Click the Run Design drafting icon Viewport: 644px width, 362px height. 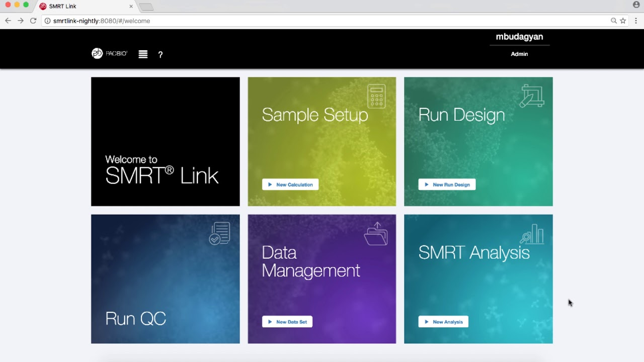click(532, 96)
